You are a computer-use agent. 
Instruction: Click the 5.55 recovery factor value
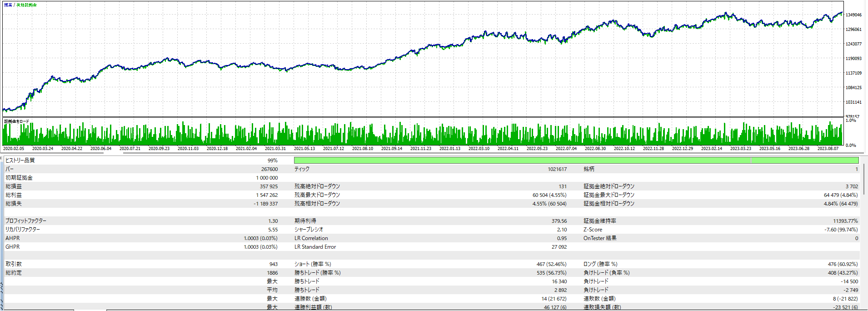(x=273, y=230)
